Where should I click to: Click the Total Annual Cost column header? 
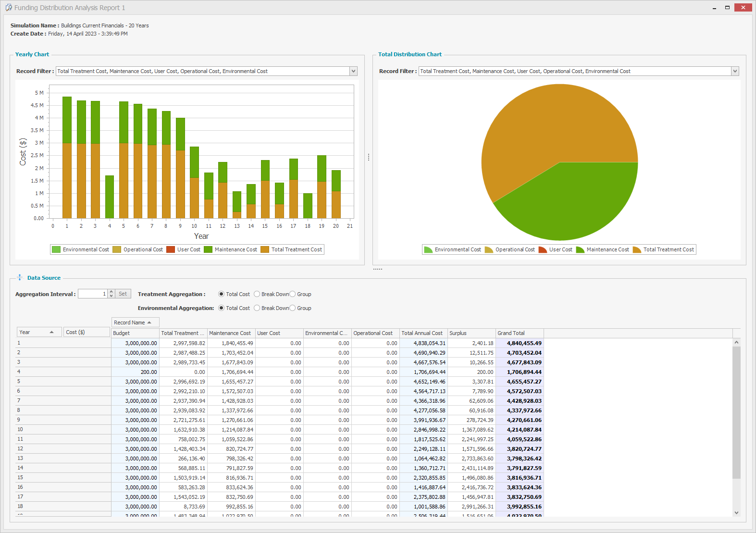click(x=423, y=333)
